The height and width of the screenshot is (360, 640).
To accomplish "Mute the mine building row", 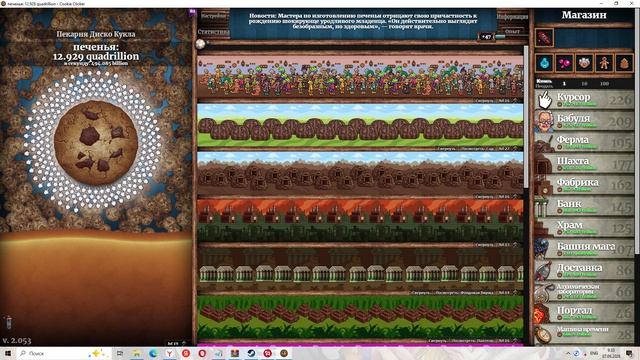I will pyautogui.click(x=484, y=197).
